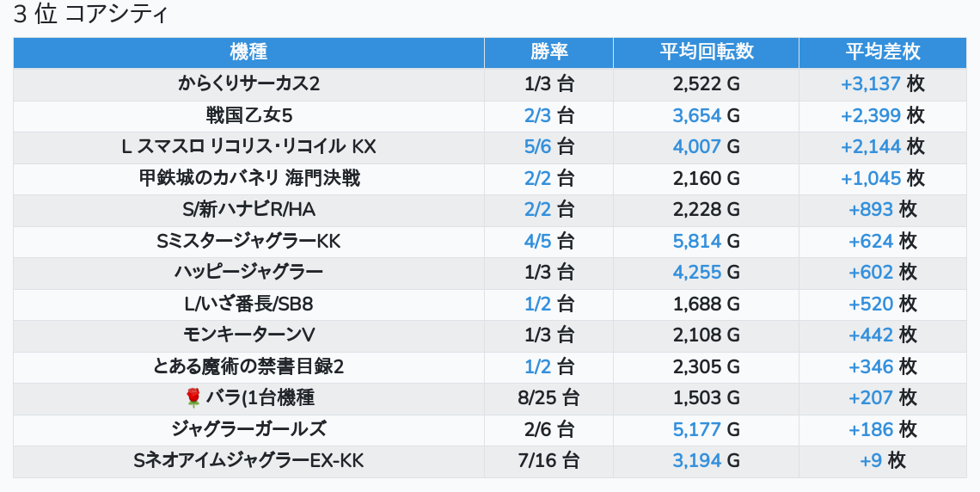Select ハッピージャグラー machine name
This screenshot has width=980, height=492.
[248, 273]
